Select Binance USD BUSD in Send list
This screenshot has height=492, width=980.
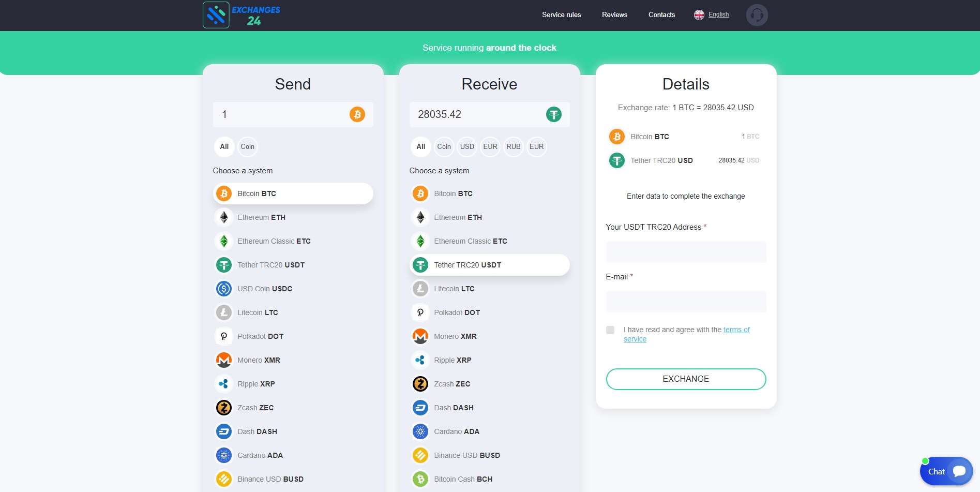293,479
